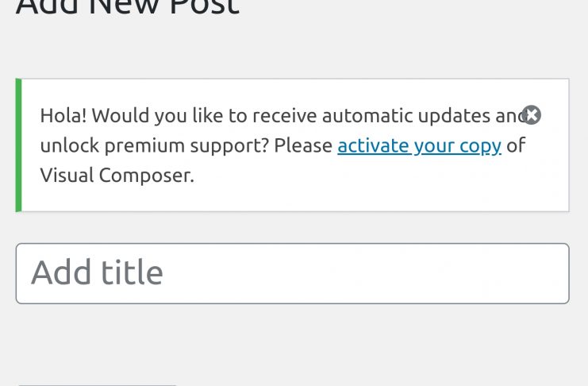588x386 pixels.
Task: Click the word "of" after the activation link
Action: [x=516, y=146]
